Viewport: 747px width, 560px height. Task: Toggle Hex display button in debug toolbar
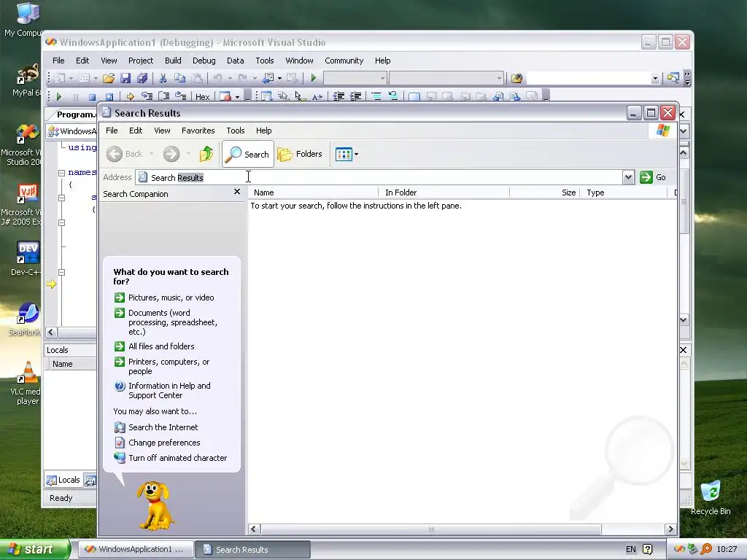(x=203, y=97)
